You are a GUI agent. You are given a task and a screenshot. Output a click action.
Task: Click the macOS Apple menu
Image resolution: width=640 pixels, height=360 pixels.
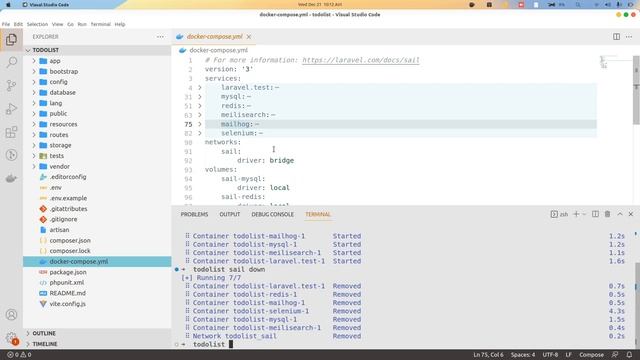click(x=8, y=4)
